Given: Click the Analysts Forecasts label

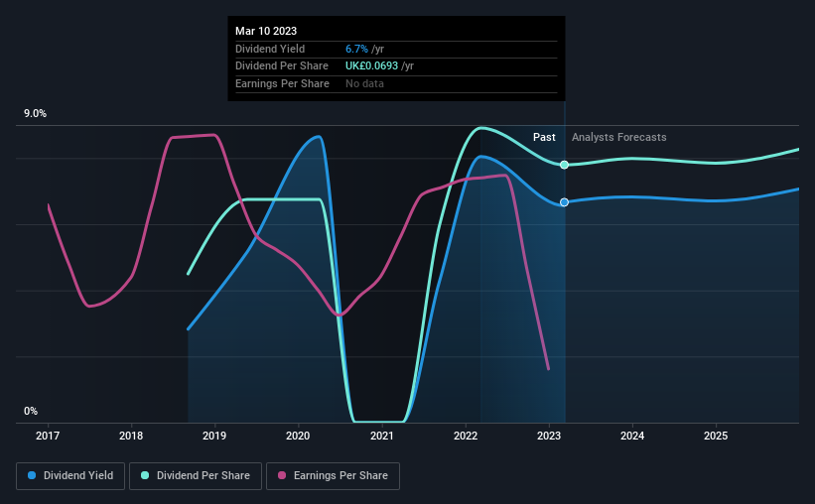Looking at the screenshot, I should click(619, 137).
